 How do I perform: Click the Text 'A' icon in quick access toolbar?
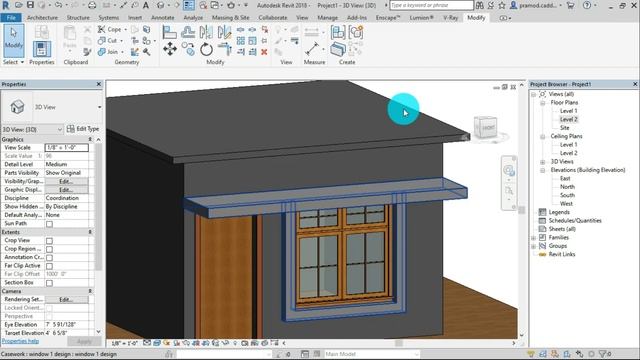[146, 5]
